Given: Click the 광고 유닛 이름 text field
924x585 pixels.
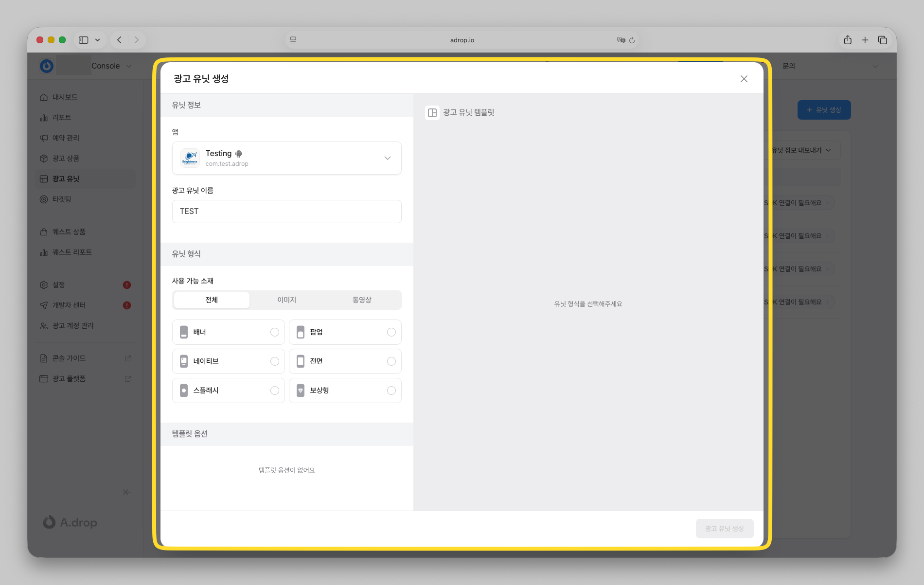Looking at the screenshot, I should click(286, 212).
